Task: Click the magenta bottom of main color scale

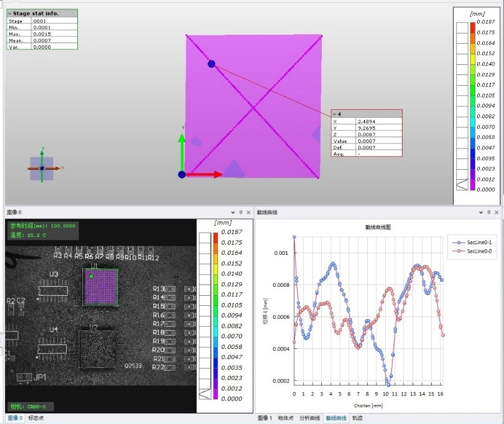Action: click(473, 184)
